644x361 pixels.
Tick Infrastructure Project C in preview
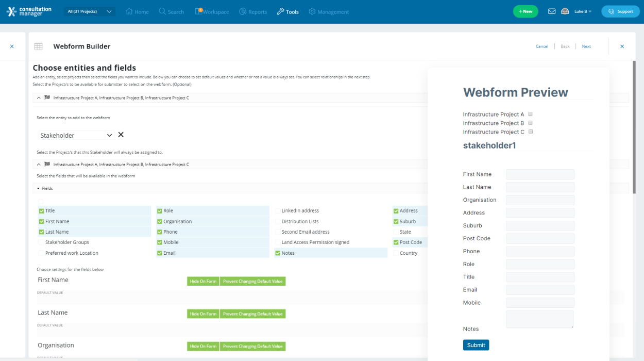pos(531,132)
